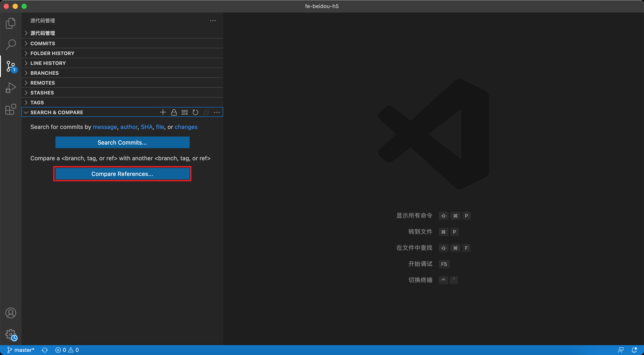Screen dimensions: 644x355
Task: Open the Accounts icon in activity bar
Action: pyautogui.click(x=11, y=312)
